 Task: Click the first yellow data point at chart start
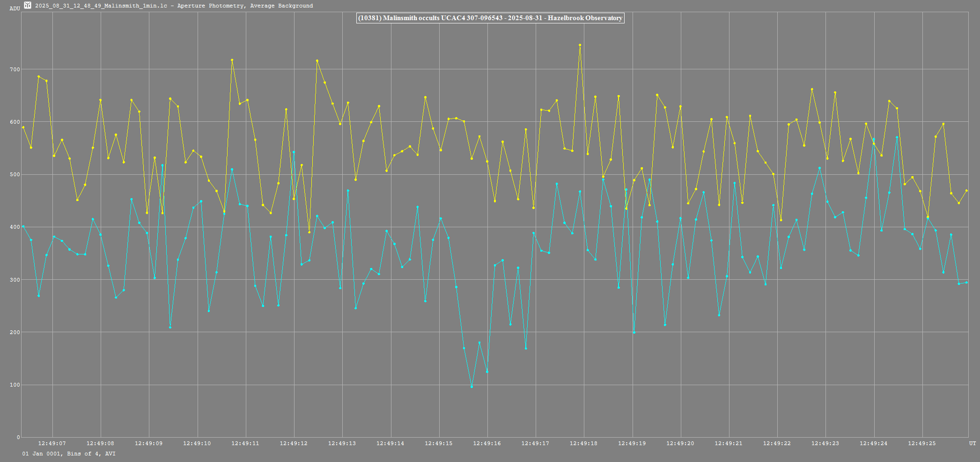23,127
